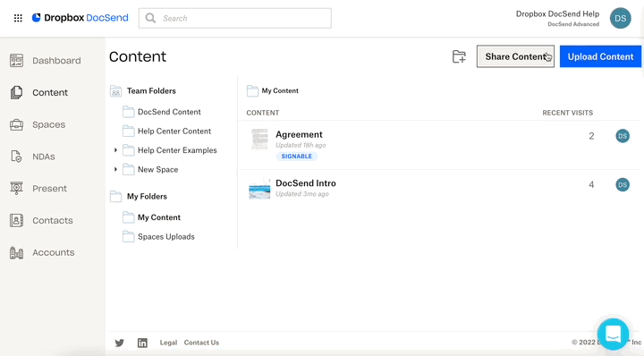Click the Spaces briefcase icon

tap(16, 124)
